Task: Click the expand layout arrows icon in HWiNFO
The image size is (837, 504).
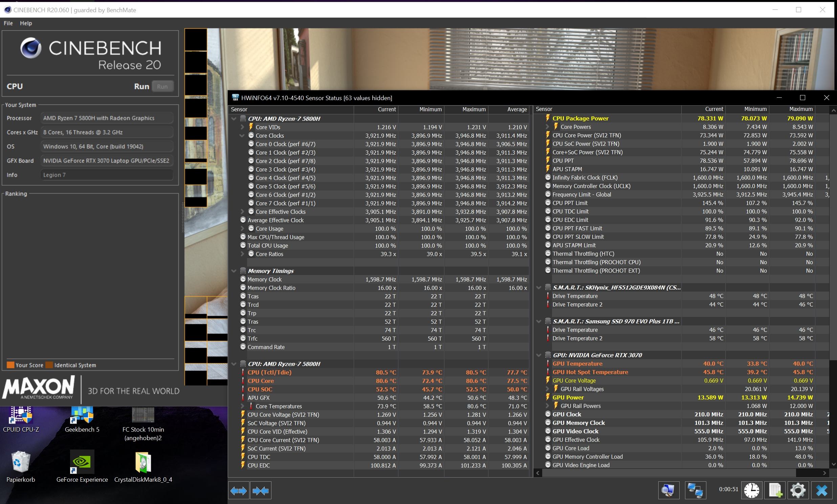Action: click(x=239, y=490)
